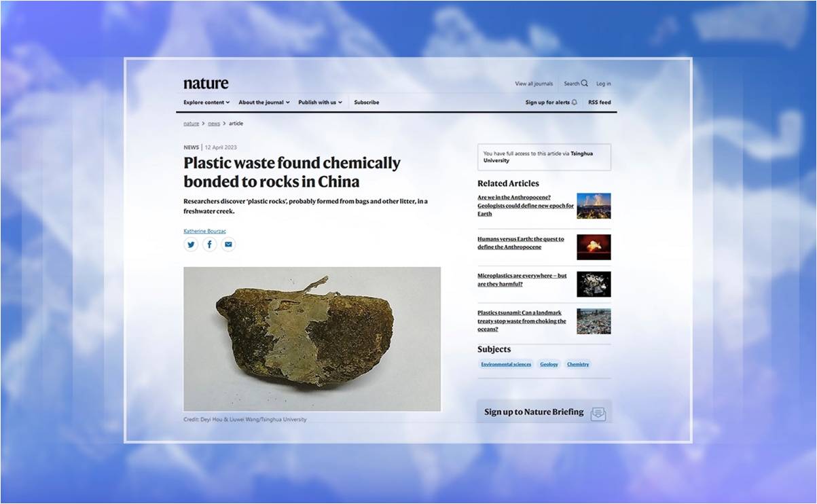Expand the Explore content menu
The width and height of the screenshot is (817, 504).
point(206,103)
